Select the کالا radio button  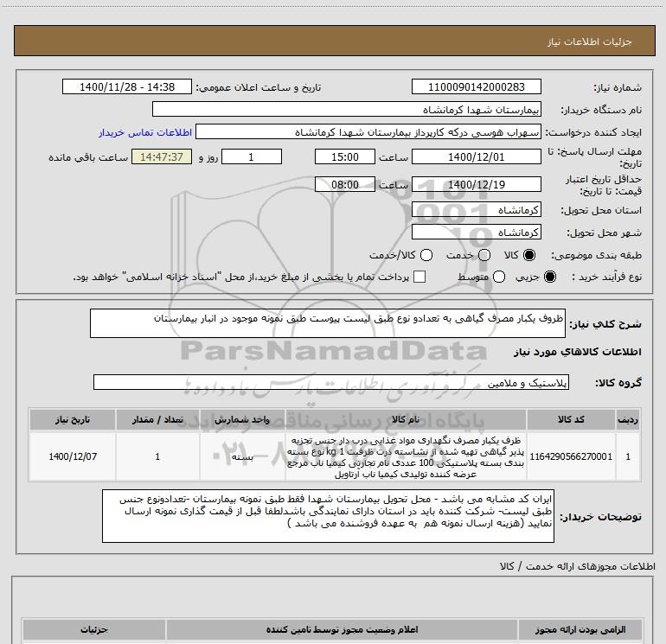coord(529,255)
